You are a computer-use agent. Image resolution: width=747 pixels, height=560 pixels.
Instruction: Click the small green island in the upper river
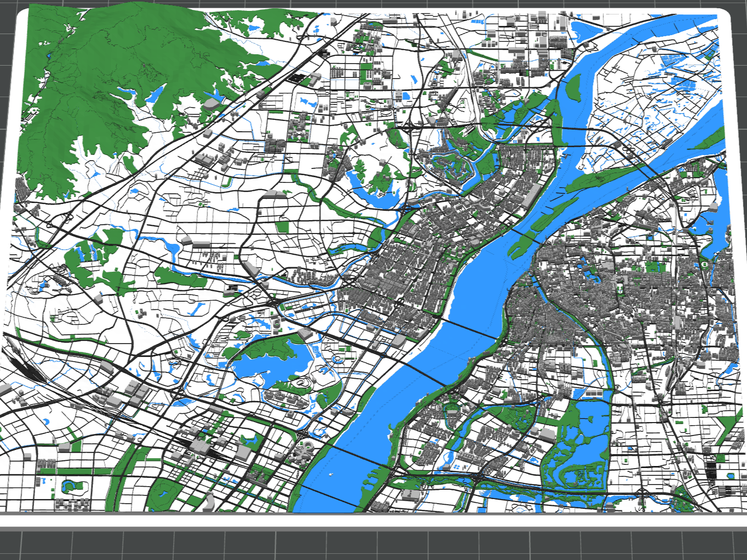(x=572, y=88)
